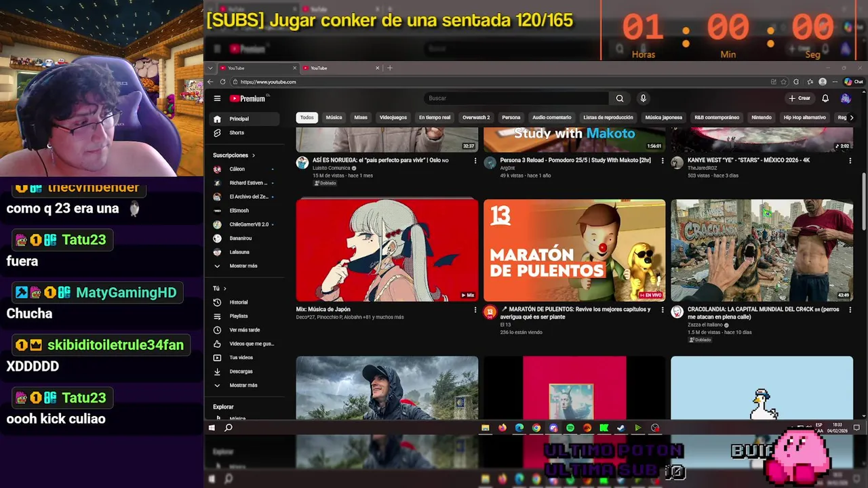Click the favorites star in the address bar

[x=784, y=82]
